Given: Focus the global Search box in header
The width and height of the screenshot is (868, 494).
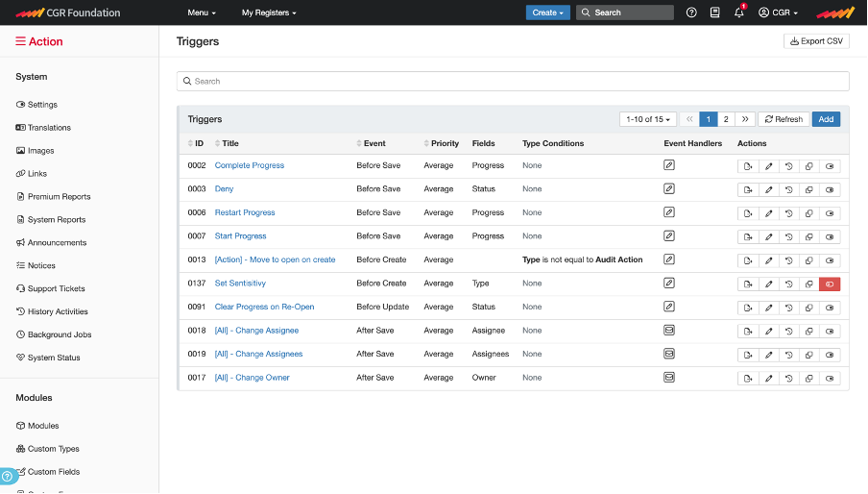Looking at the screenshot, I should 624,12.
